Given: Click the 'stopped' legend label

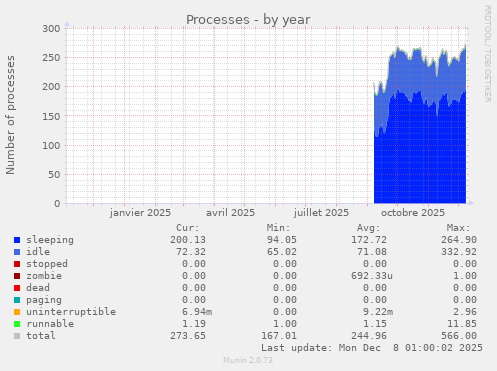Looking at the screenshot, I should tap(47, 264).
